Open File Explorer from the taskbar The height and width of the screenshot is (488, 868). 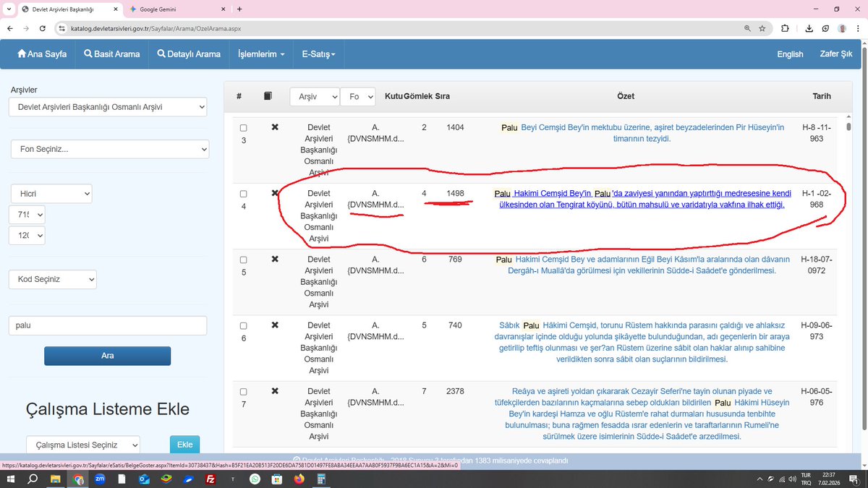pyautogui.click(x=55, y=479)
